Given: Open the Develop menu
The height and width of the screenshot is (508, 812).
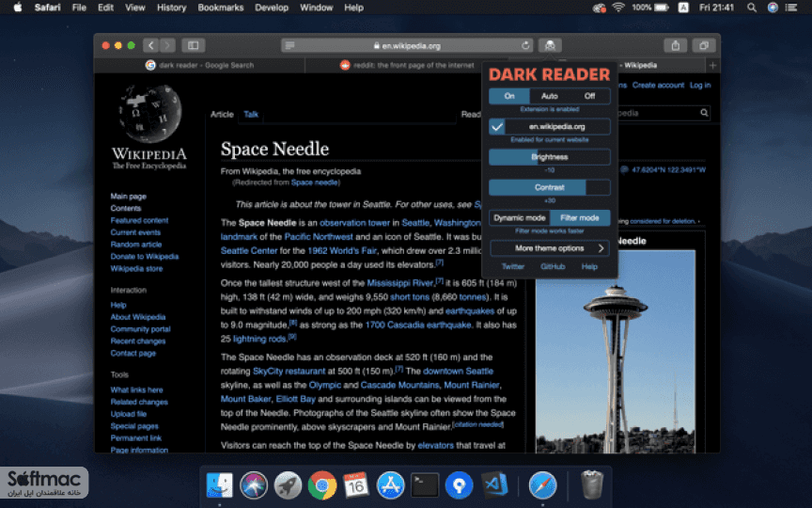Looking at the screenshot, I should (272, 8).
